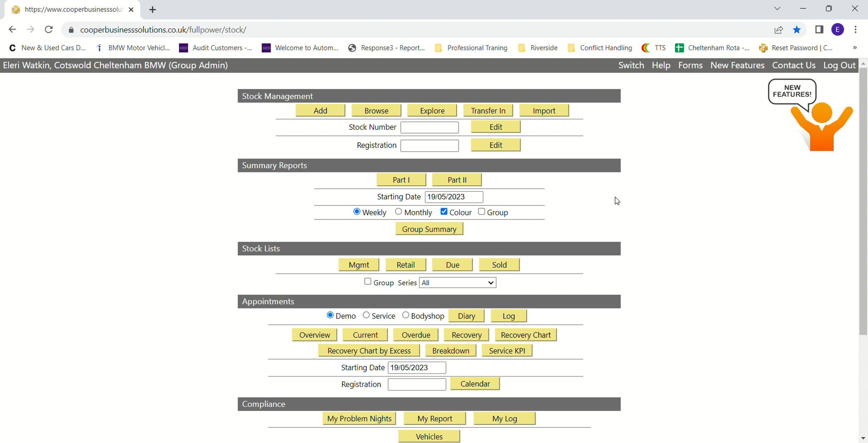Viewport: 868px width, 443px height.
Task: Toggle the browser side panel icon
Action: (819, 30)
